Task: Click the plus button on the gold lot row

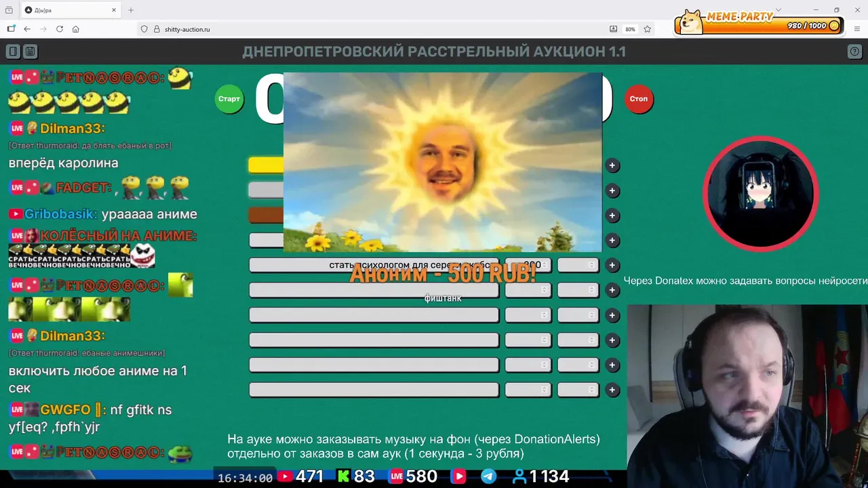Action: 612,165
